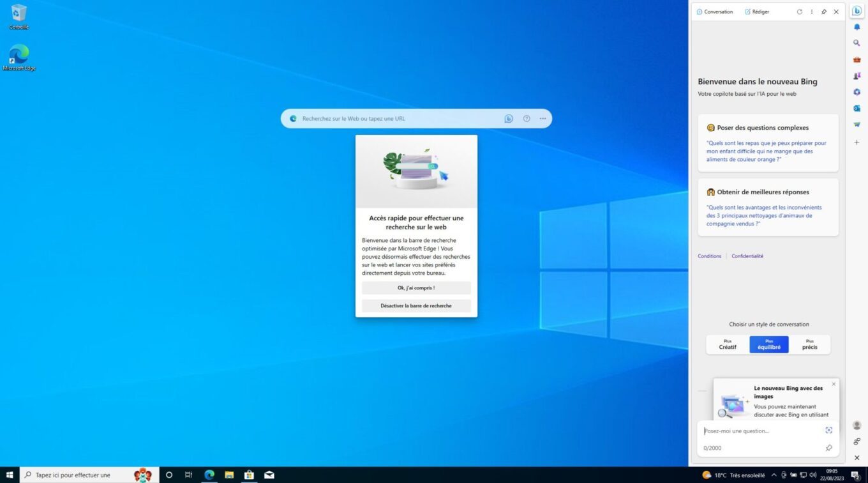Screen dimensions: 868x483
Task: Click the Bing logo sidebar button
Action: pyautogui.click(x=857, y=11)
